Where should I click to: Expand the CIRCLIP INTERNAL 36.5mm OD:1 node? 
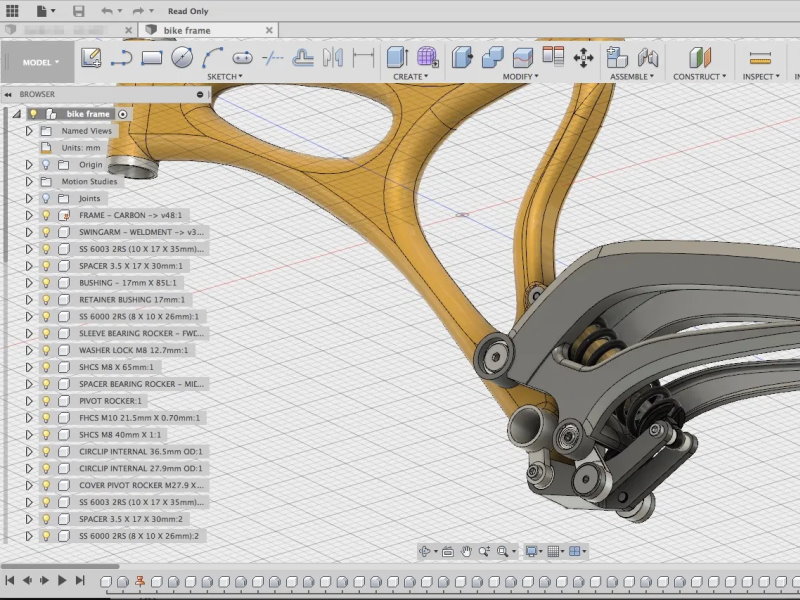point(29,452)
